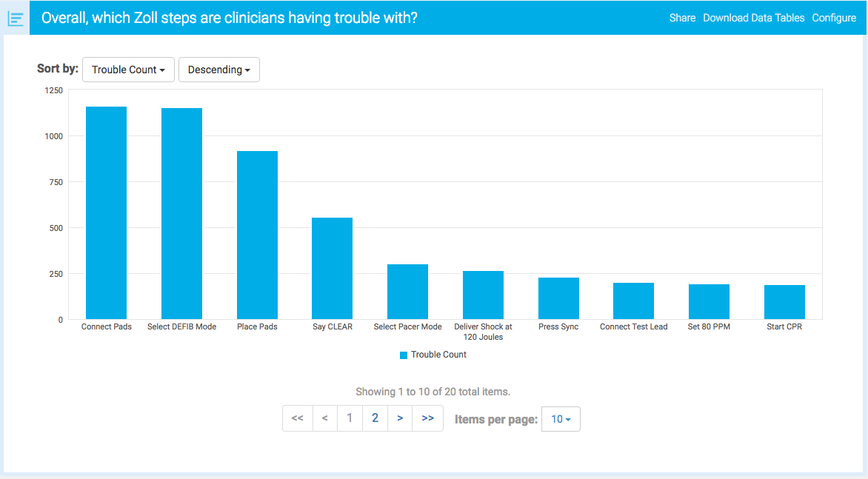Click the Press Sync bar

(x=558, y=298)
